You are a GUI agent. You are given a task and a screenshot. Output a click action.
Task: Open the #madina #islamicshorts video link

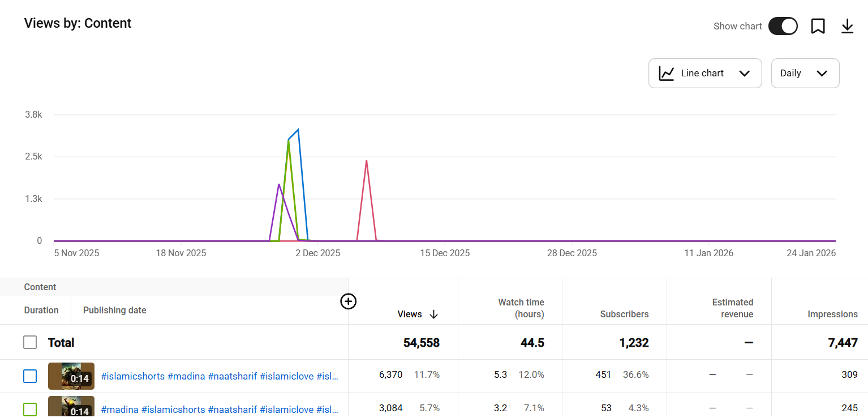click(220, 409)
